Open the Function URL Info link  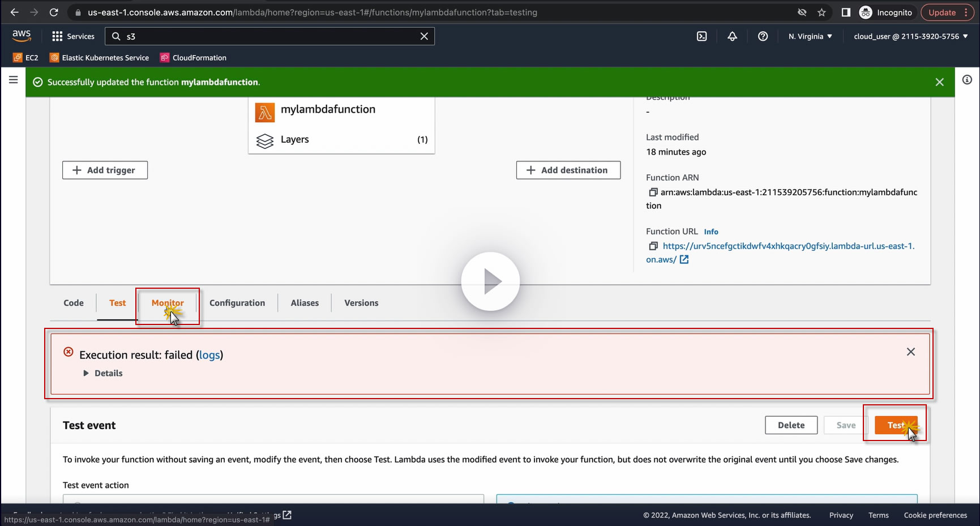(711, 232)
